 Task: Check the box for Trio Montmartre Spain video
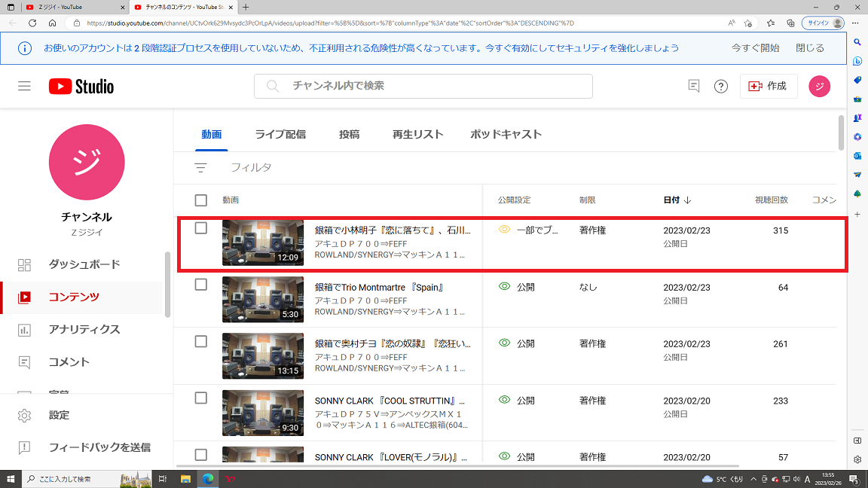201,285
